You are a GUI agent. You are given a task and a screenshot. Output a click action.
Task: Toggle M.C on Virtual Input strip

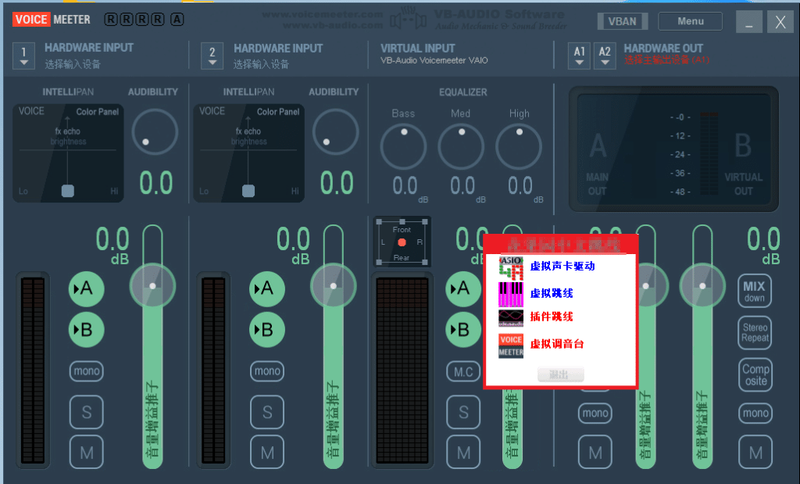[463, 372]
